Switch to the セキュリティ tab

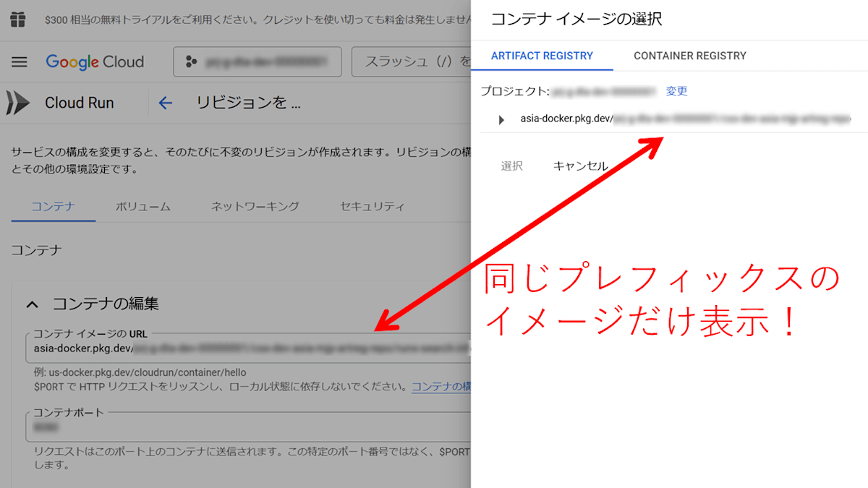click(373, 207)
